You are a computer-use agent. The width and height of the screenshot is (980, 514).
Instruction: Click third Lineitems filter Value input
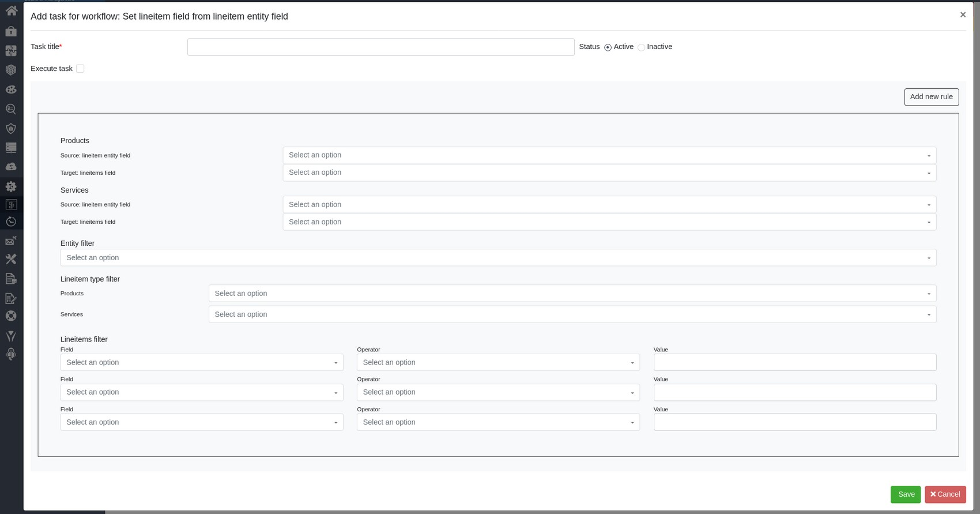tap(795, 422)
